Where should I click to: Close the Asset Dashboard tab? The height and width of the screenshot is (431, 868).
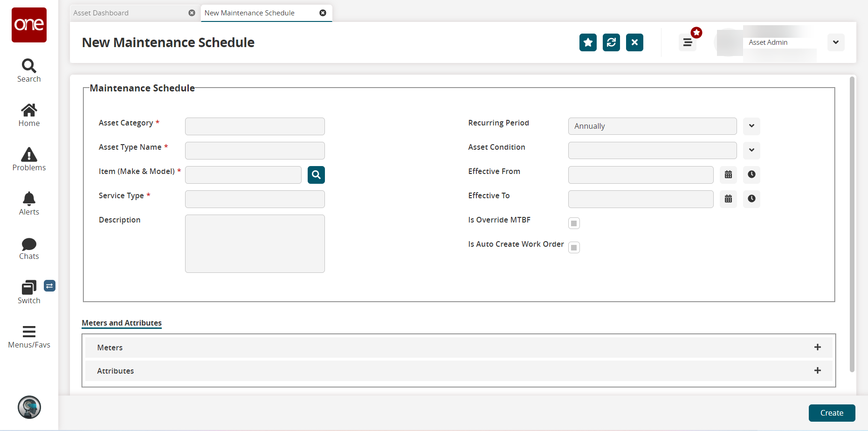(192, 13)
